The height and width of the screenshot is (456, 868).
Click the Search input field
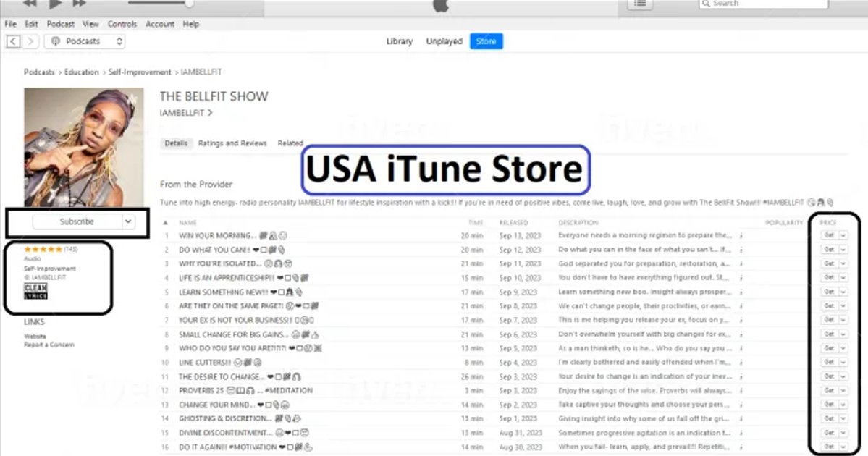point(764,4)
